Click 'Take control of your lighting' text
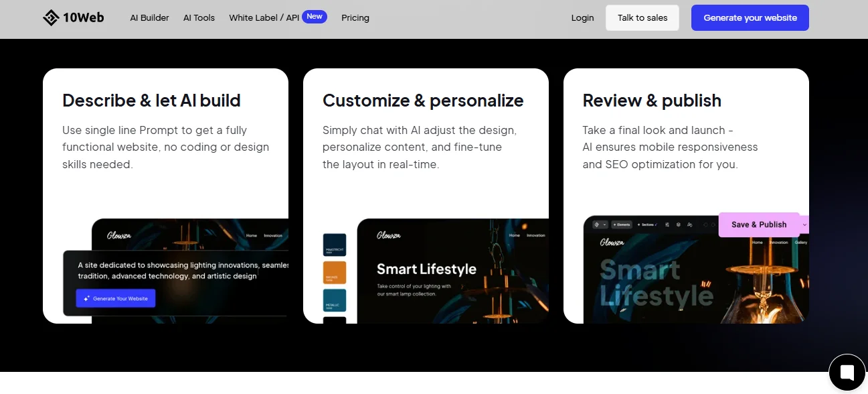 click(x=414, y=290)
